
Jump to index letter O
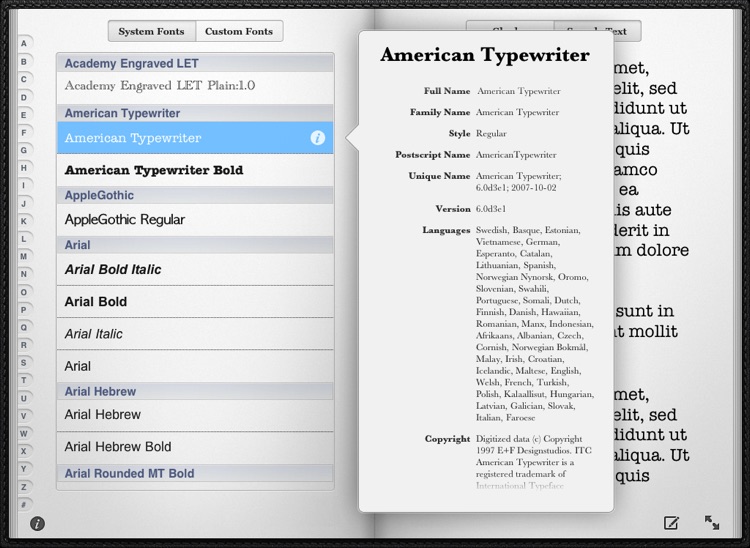tap(24, 292)
